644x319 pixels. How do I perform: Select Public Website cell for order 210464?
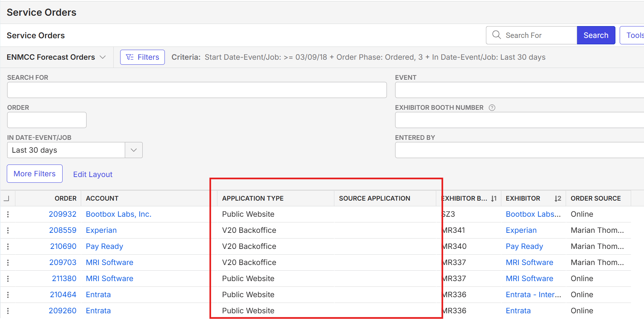[x=248, y=295]
